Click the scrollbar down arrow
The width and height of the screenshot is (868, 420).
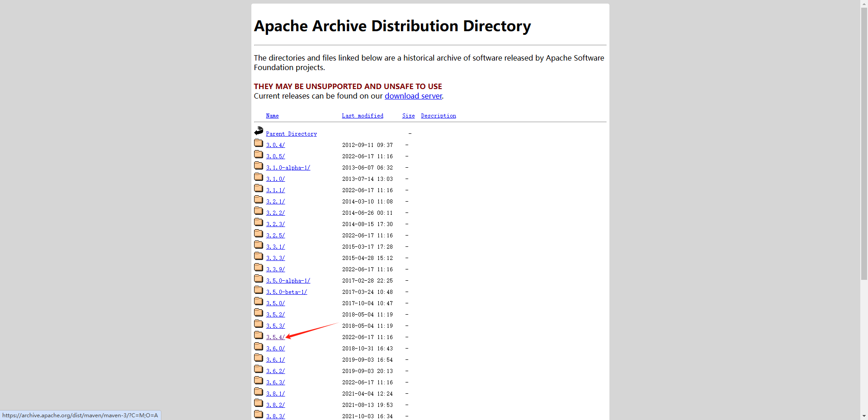pyautogui.click(x=864, y=416)
